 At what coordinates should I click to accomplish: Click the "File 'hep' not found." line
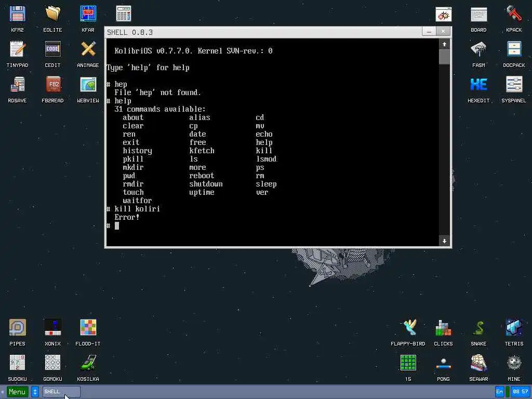(x=158, y=92)
